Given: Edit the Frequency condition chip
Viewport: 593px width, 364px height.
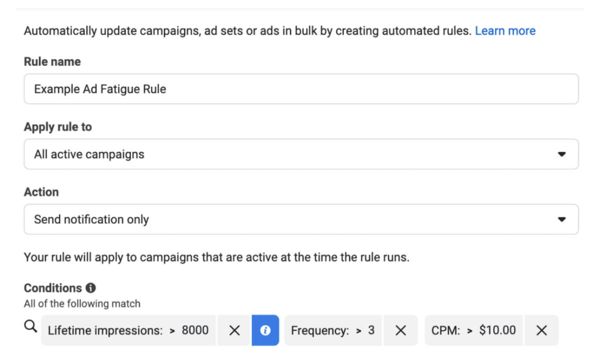Looking at the screenshot, I should click(333, 330).
